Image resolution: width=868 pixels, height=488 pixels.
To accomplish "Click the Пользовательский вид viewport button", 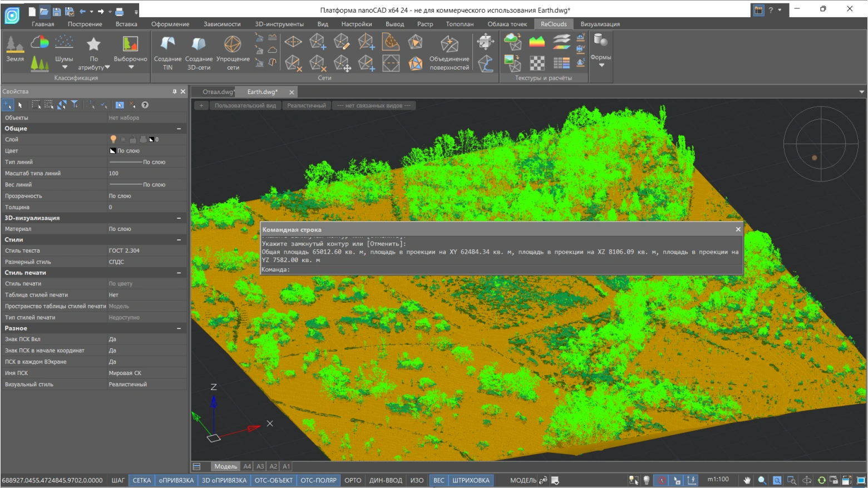I will (245, 106).
